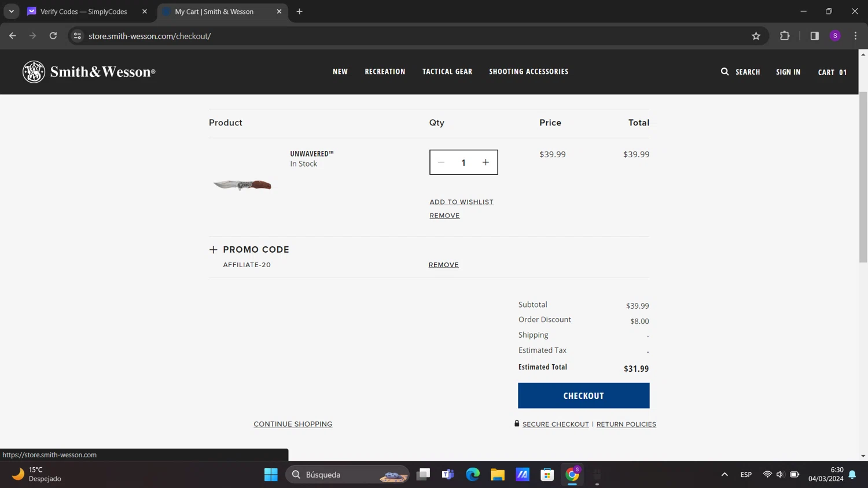Image resolution: width=868 pixels, height=488 pixels.
Task: Open Wi-Fi network settings icon
Action: point(767,475)
